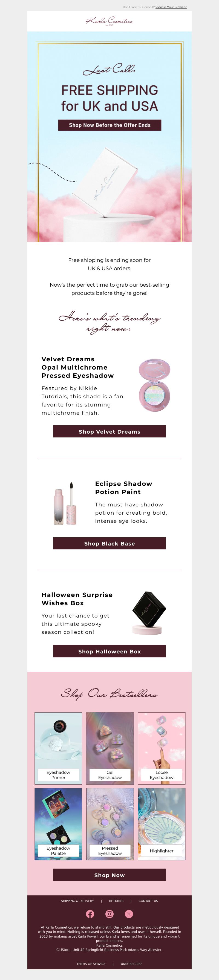
Task: Open the Highlighter bestseller tile
Action: point(162,824)
